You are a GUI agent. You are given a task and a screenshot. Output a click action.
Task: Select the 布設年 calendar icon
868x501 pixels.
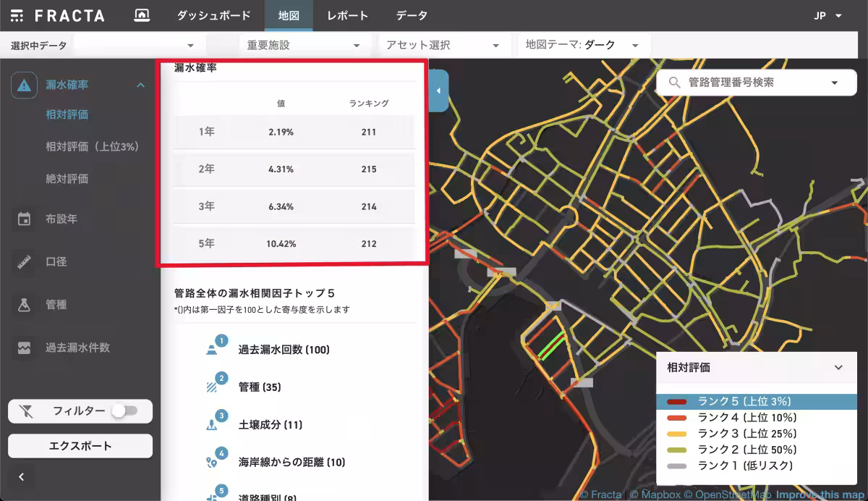pos(24,219)
